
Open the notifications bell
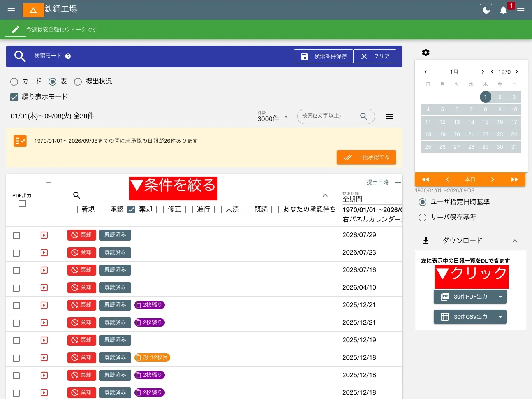point(503,10)
